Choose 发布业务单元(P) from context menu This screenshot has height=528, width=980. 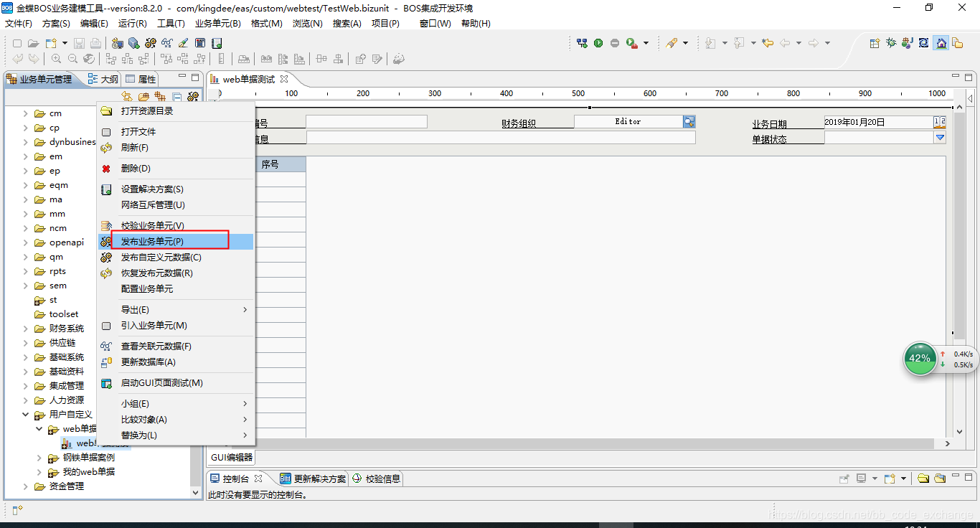[x=176, y=242]
